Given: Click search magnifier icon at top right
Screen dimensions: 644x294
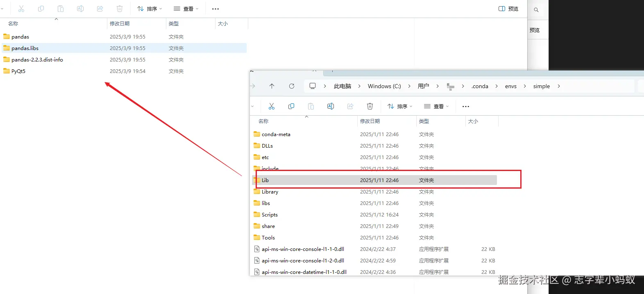Looking at the screenshot, I should (536, 10).
